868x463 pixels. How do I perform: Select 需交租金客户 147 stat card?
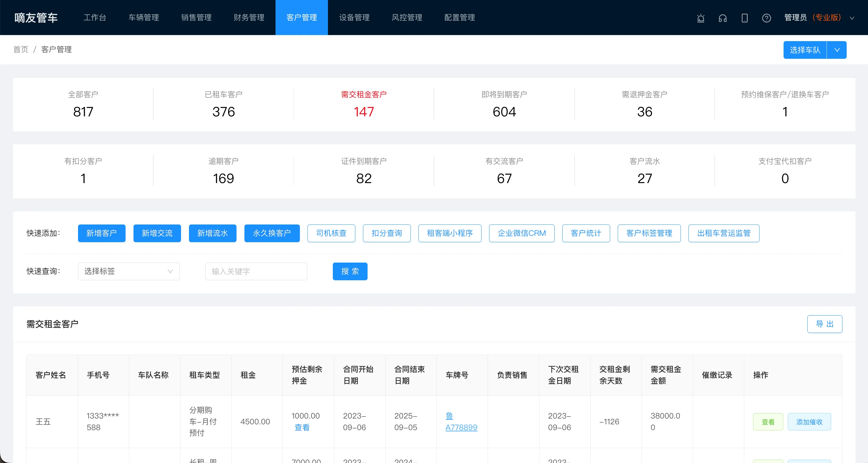click(364, 104)
